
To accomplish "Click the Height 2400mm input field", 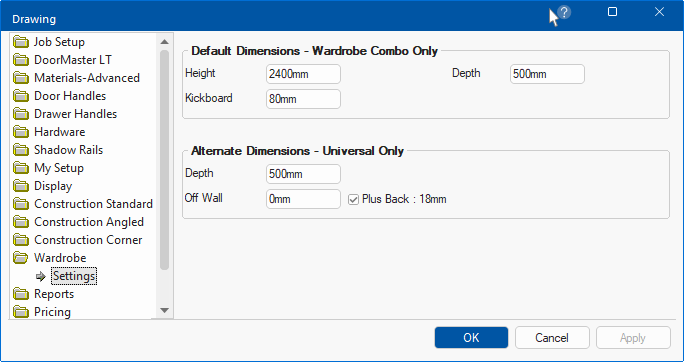I will tap(303, 74).
